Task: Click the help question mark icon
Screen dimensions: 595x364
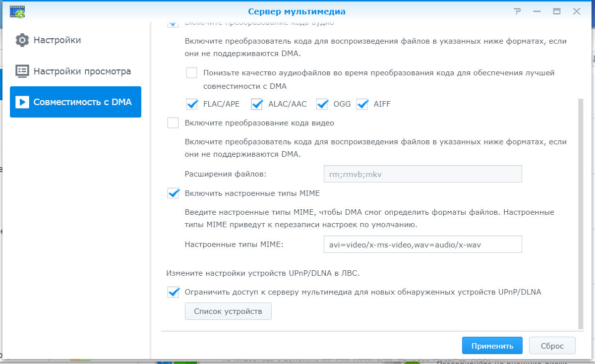Action: pos(518,11)
